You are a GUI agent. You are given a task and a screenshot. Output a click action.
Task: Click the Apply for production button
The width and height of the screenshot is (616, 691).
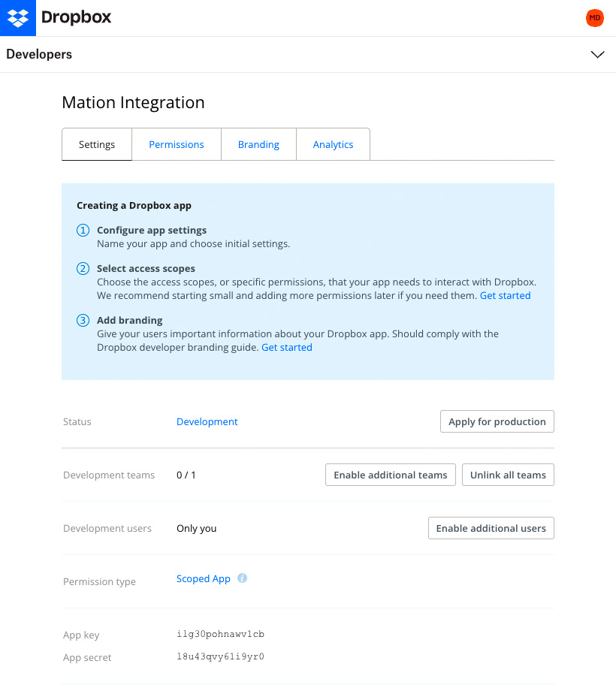point(497,422)
